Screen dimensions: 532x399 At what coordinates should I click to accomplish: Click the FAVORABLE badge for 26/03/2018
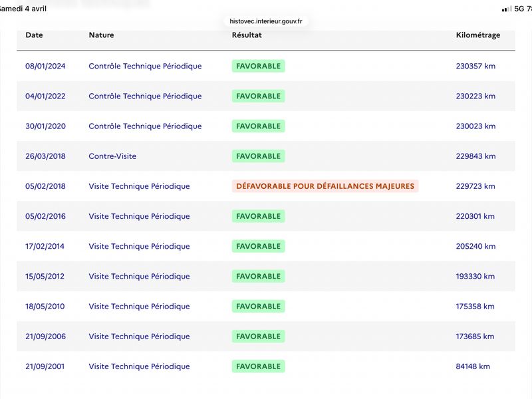point(258,156)
